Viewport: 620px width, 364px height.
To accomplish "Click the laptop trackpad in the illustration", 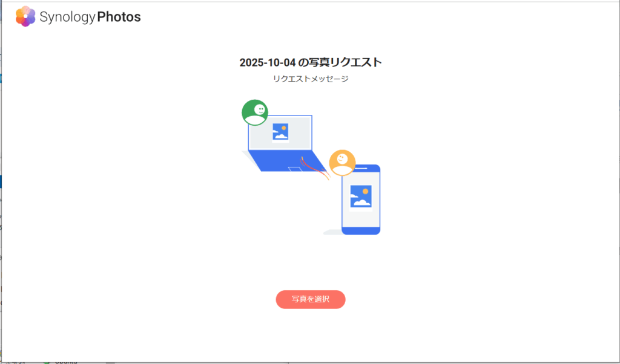I will tap(295, 169).
